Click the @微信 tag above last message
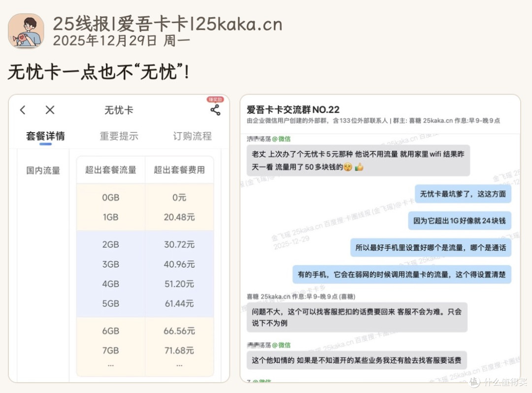 pos(281,345)
